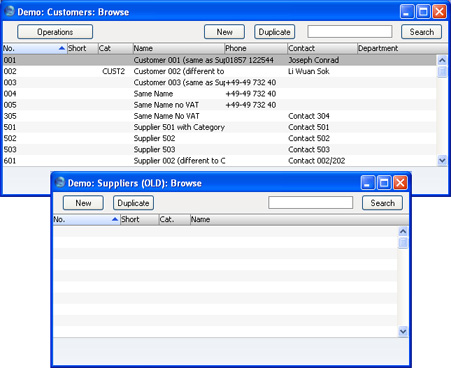
Task: Maximize the Suppliers (OLD) Browse window
Action: [384, 183]
